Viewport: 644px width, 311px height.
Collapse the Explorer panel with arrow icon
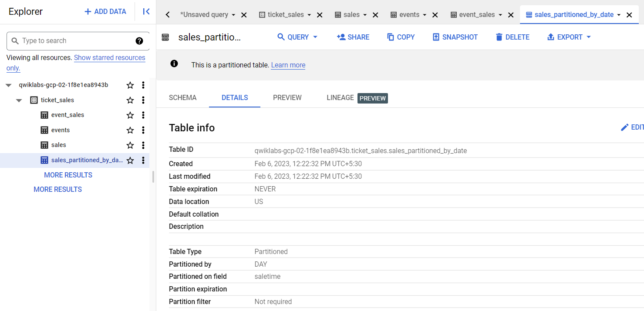146,12
